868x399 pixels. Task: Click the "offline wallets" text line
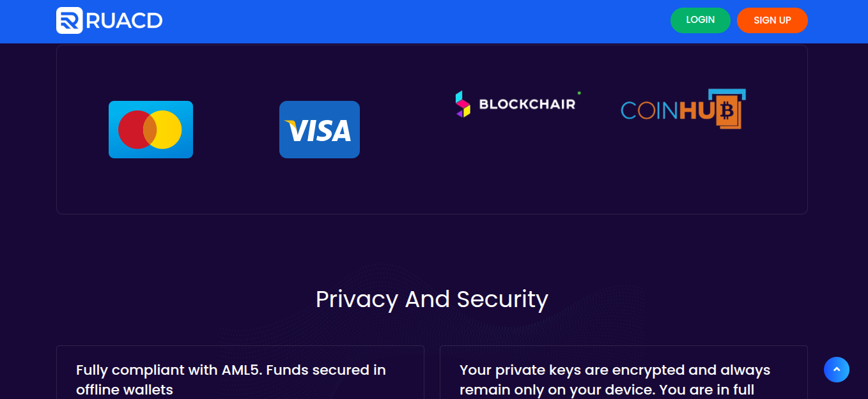(x=125, y=389)
